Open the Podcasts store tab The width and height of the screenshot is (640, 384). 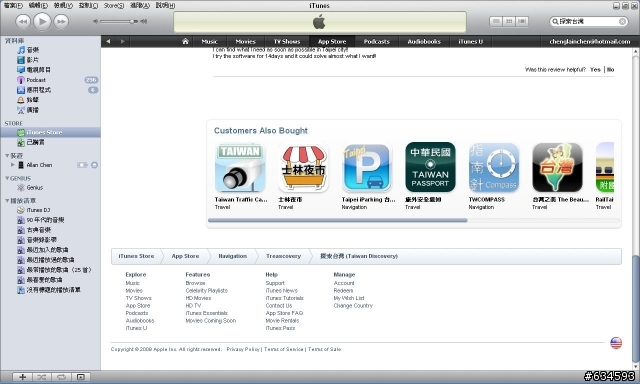click(x=376, y=41)
